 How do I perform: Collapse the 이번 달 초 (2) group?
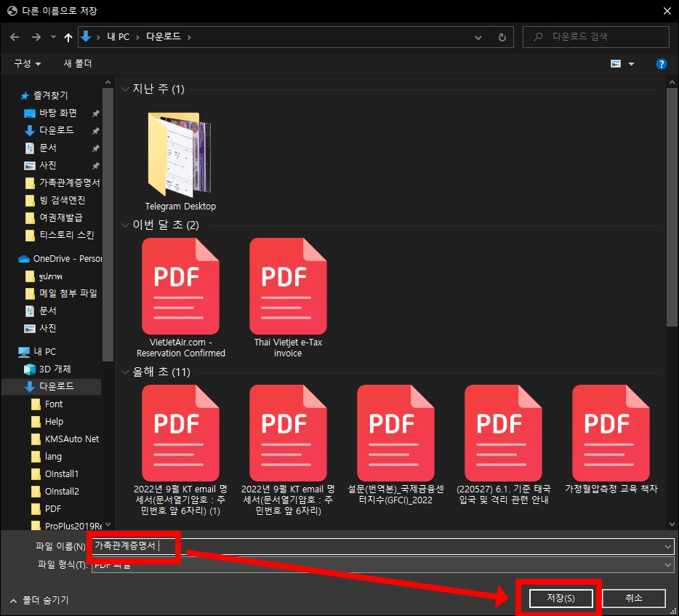pyautogui.click(x=125, y=225)
